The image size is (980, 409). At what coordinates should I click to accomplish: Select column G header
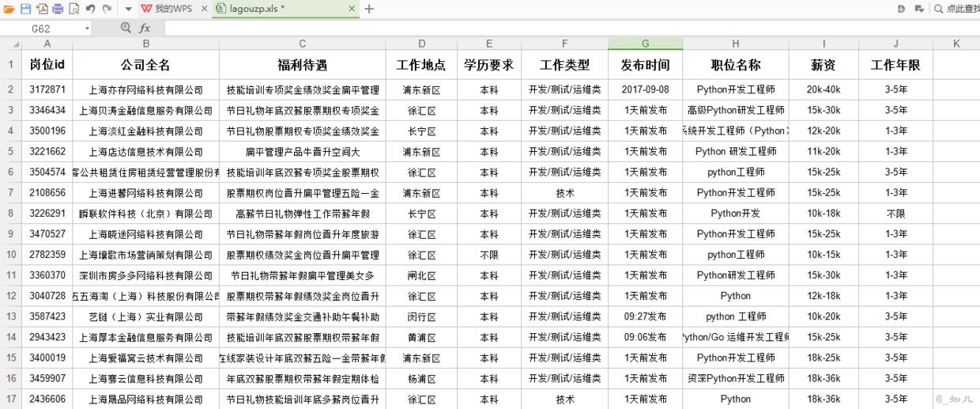(x=646, y=44)
